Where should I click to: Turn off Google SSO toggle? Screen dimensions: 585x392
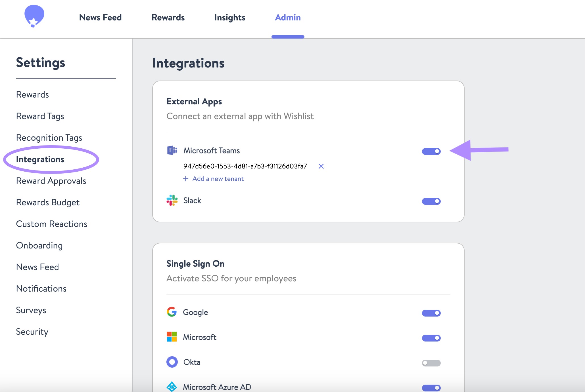coord(431,313)
